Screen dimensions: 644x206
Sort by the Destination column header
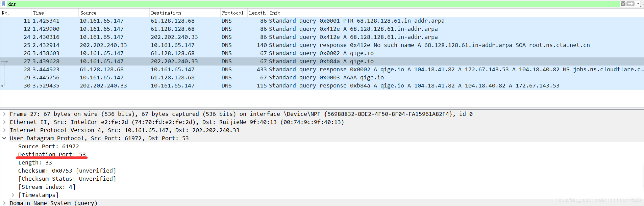(185, 13)
